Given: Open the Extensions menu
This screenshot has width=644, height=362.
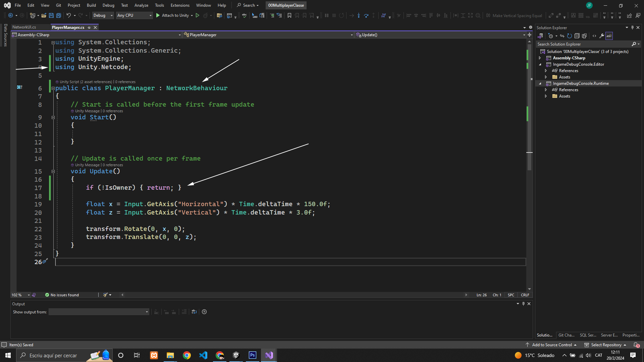Looking at the screenshot, I should coord(180,5).
